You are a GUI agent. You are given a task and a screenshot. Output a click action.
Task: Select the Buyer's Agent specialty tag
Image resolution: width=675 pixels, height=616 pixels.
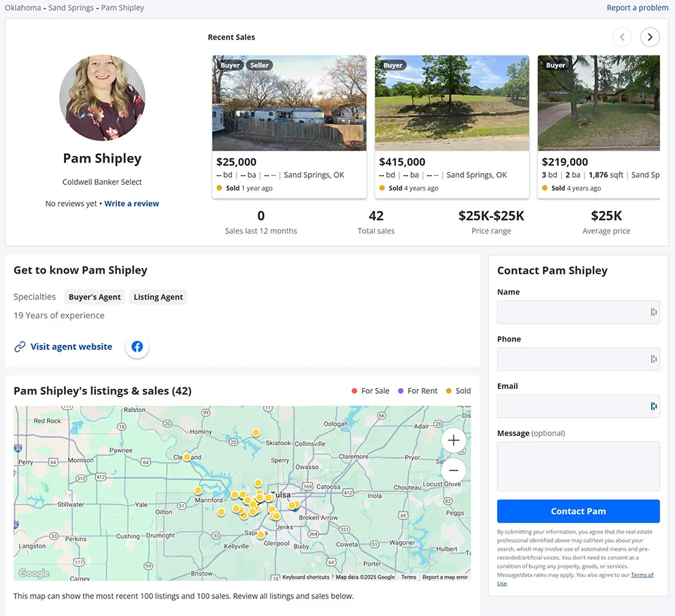(x=94, y=297)
